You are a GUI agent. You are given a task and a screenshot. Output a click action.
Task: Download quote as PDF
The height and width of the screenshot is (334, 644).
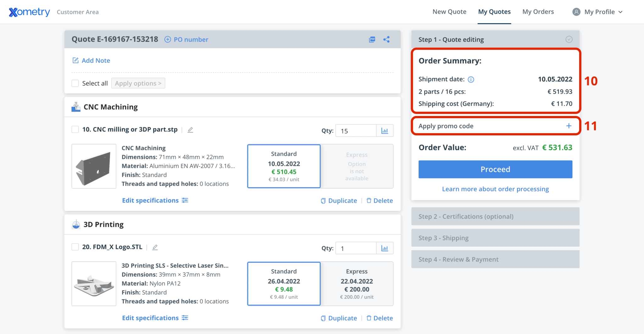tap(372, 39)
